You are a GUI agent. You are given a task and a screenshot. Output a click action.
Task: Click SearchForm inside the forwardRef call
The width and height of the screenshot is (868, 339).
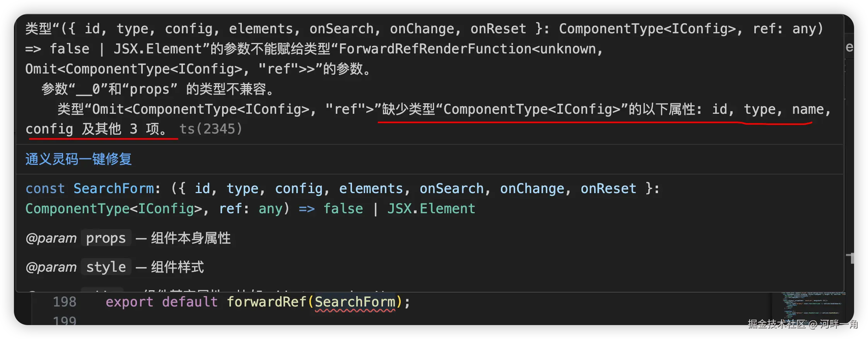point(355,302)
